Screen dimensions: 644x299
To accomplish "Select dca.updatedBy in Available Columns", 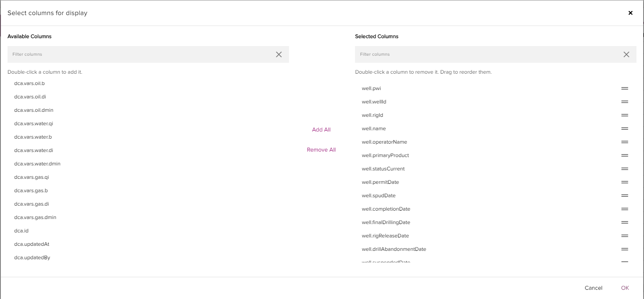I will click(x=32, y=258).
